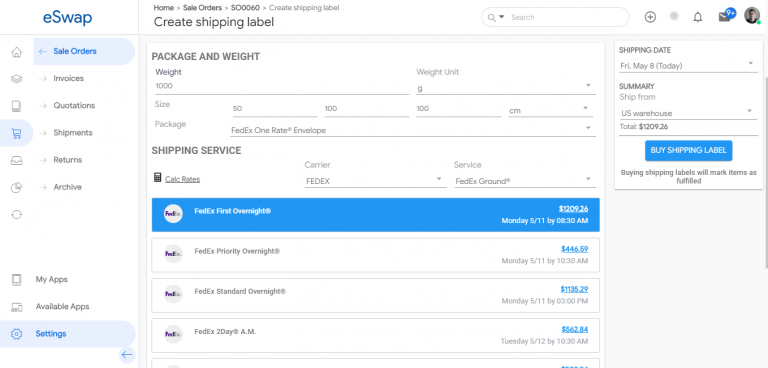Collapse sidebar with bottom arrow button

tap(127, 355)
